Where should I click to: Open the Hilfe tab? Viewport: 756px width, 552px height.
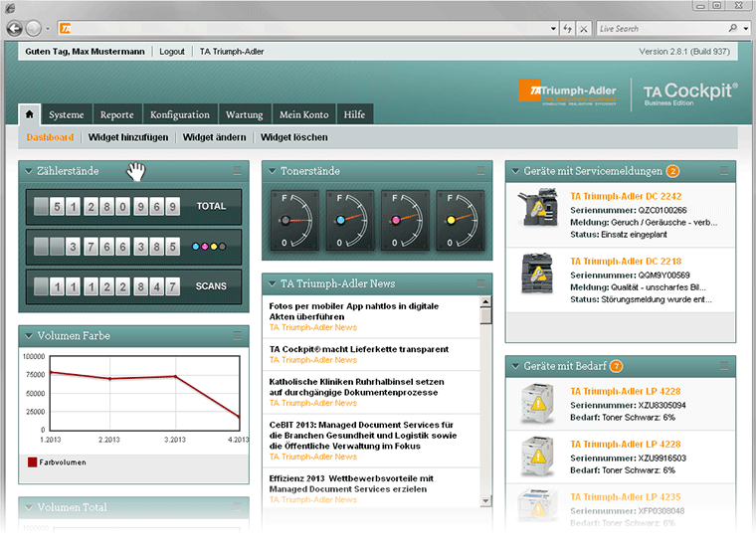pyautogui.click(x=354, y=114)
